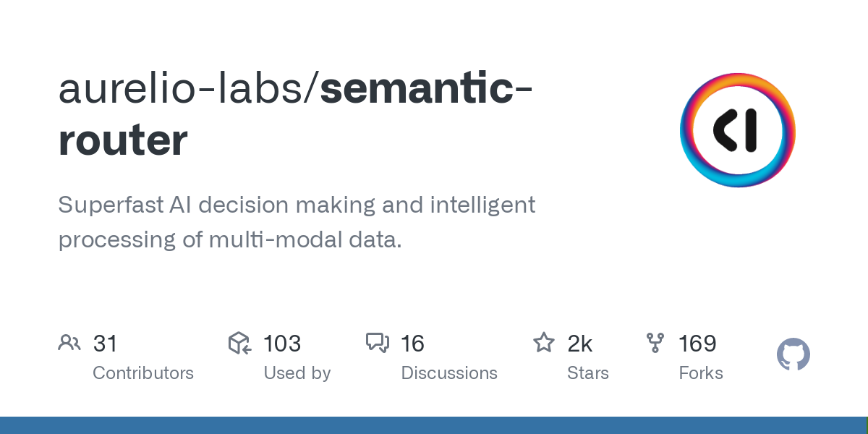Click the Superfast AI decision making description
Screen dimensions: 868x434
click(297, 222)
